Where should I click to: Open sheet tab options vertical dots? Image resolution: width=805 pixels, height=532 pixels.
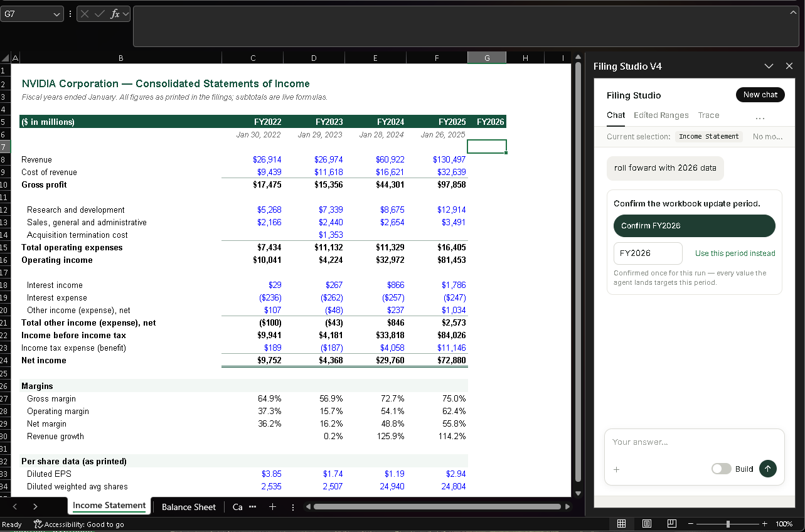coord(292,507)
